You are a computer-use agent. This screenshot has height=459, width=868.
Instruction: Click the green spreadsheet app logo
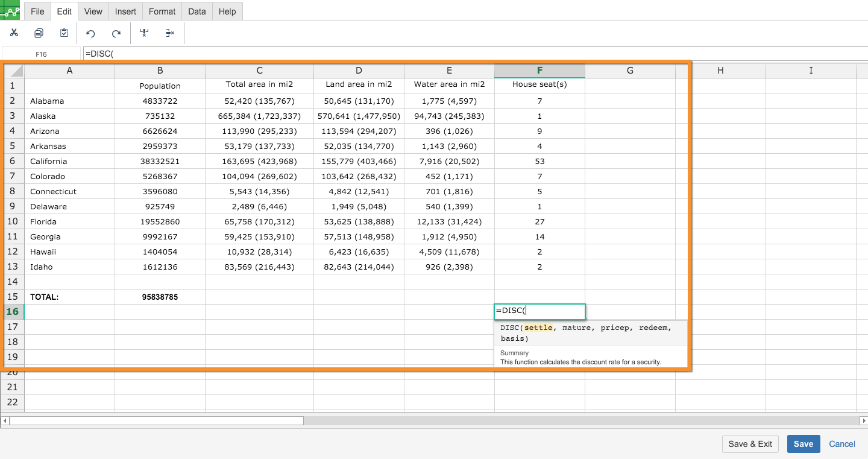click(x=11, y=10)
